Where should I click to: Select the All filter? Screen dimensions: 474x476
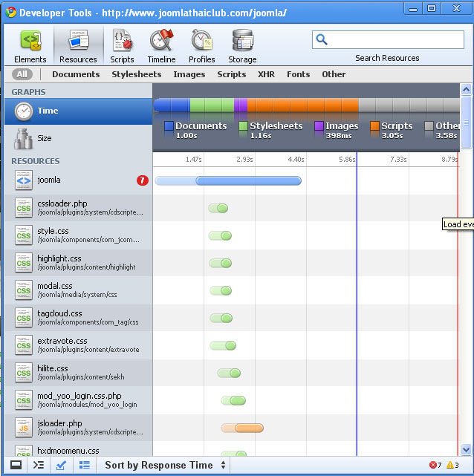coord(22,74)
